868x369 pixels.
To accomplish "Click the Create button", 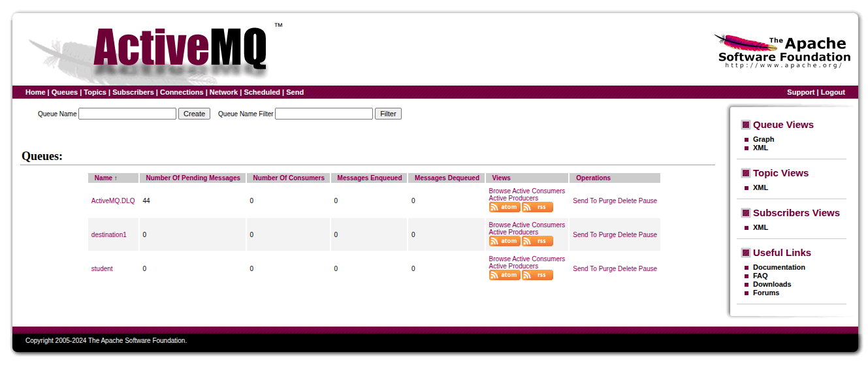I will (x=194, y=114).
